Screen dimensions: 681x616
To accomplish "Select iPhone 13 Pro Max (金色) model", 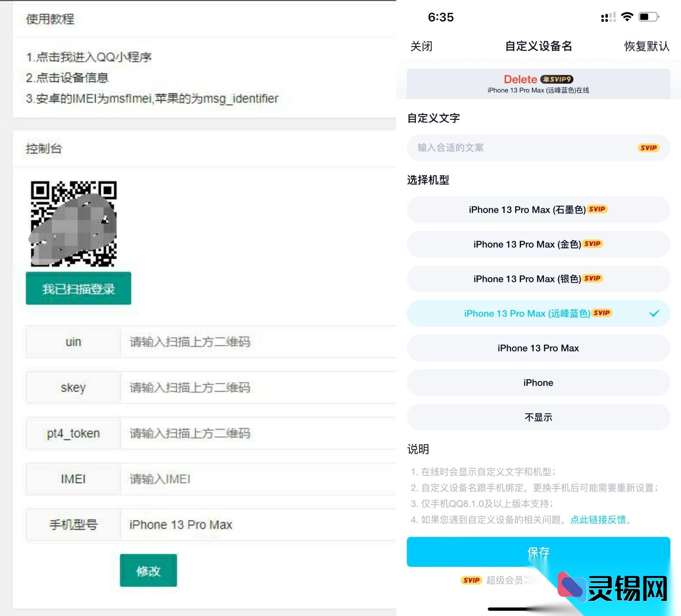I will click(x=538, y=244).
